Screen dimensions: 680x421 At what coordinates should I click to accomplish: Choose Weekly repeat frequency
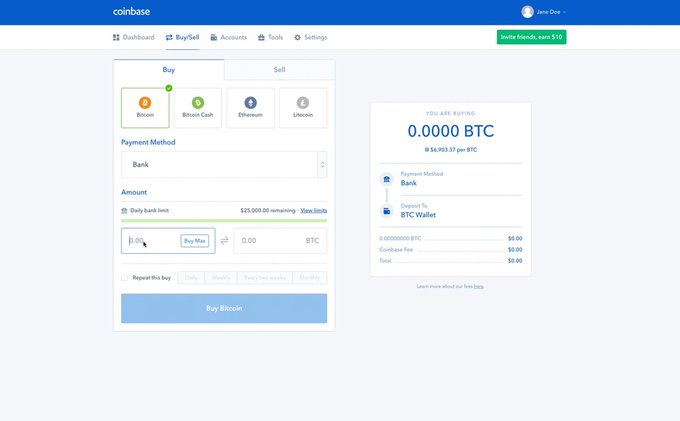(x=221, y=277)
